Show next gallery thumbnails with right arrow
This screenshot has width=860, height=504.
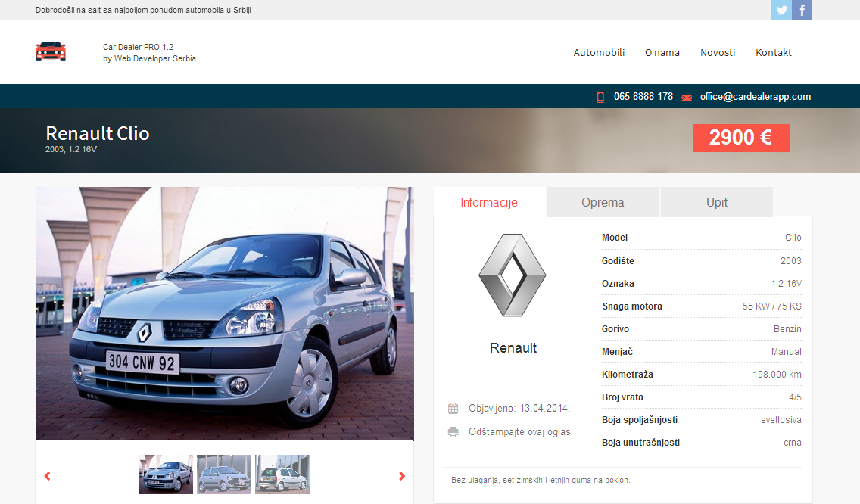(x=402, y=476)
